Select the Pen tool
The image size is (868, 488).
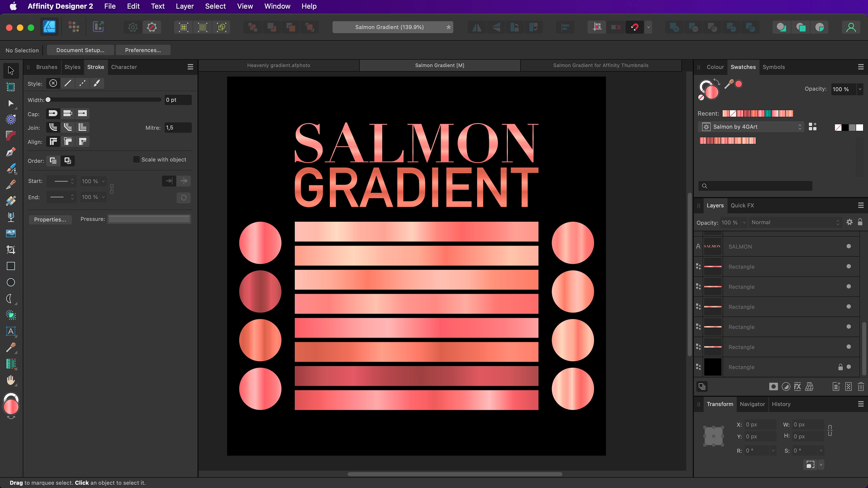(x=10, y=152)
